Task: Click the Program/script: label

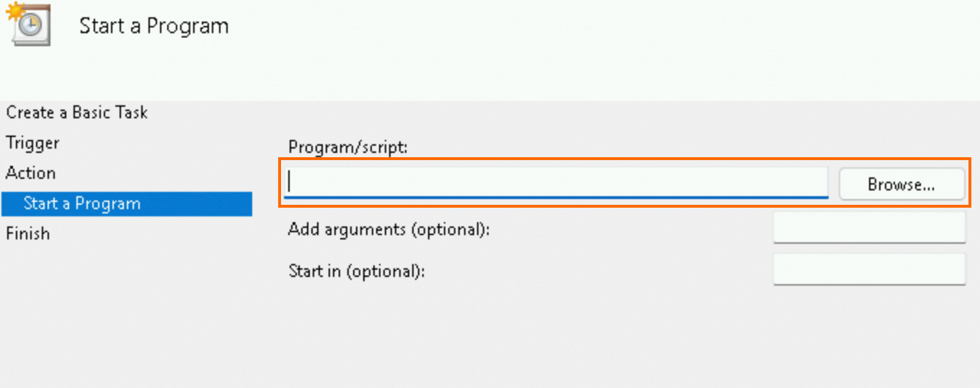Action: pos(348,147)
